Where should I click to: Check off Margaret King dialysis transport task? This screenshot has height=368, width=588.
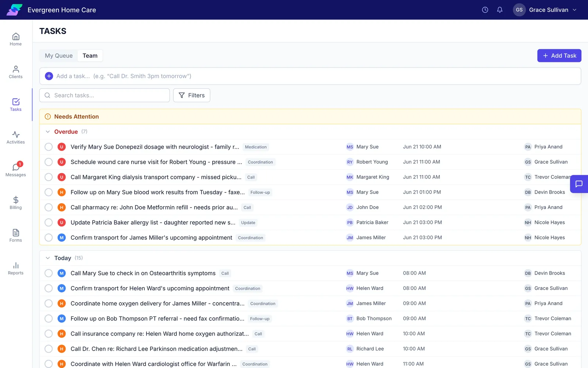point(49,177)
